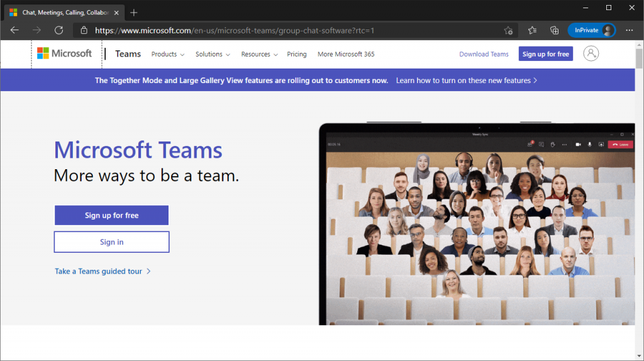
Task: Minimize the browser window
Action: (586, 8)
